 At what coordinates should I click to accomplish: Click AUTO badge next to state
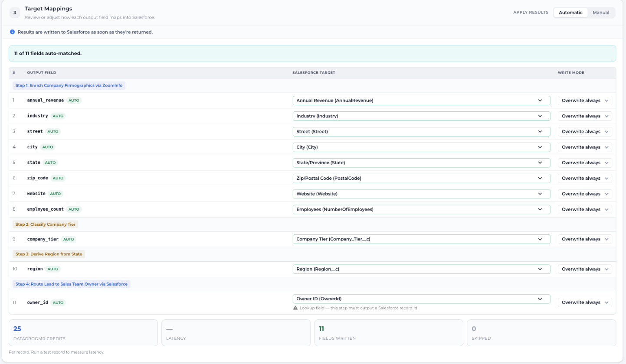50,163
